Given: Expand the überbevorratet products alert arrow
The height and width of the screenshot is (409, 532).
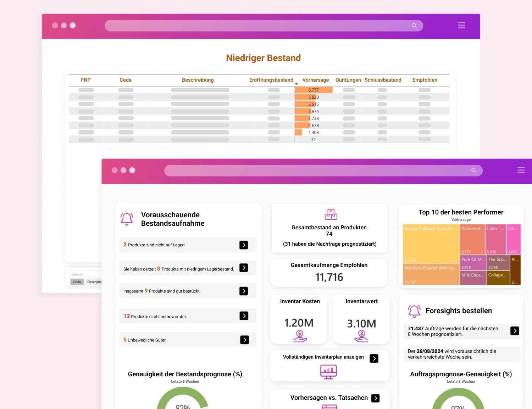Looking at the screenshot, I should [x=244, y=316].
